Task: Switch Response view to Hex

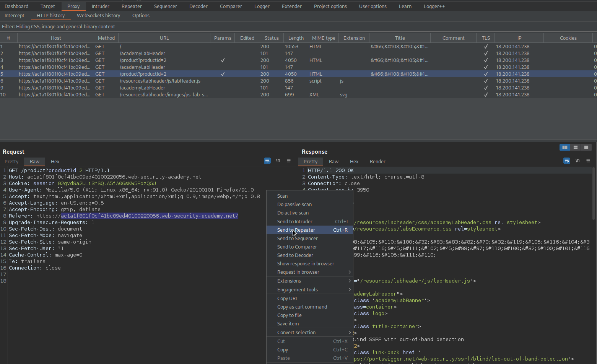Action: click(354, 162)
